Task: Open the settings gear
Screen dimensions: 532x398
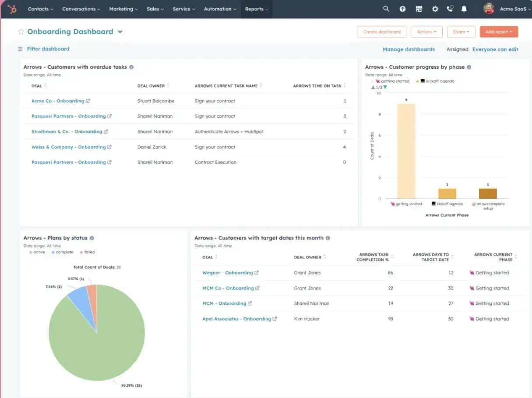Action: 435,9
